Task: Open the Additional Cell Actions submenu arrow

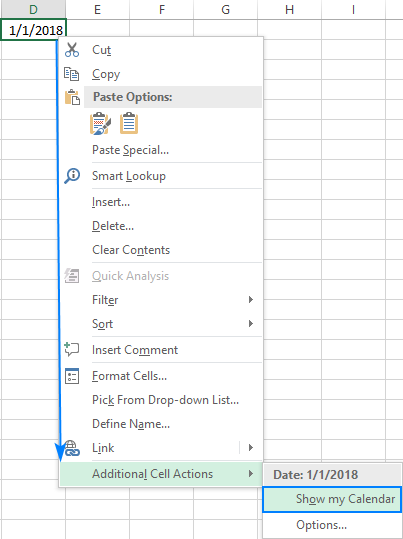Action: [251, 474]
